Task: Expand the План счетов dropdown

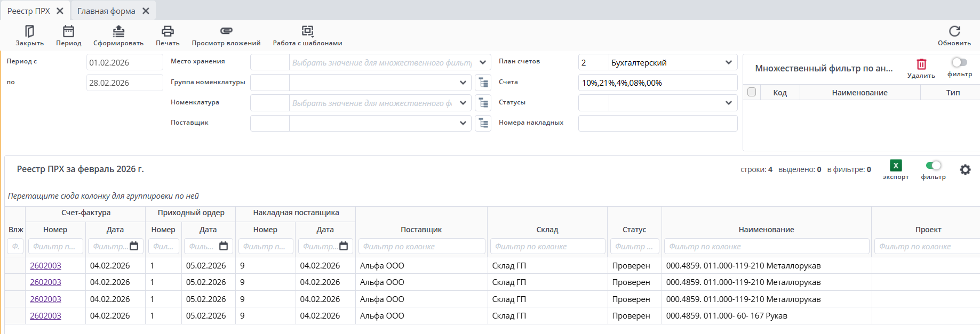Action: pyautogui.click(x=728, y=63)
